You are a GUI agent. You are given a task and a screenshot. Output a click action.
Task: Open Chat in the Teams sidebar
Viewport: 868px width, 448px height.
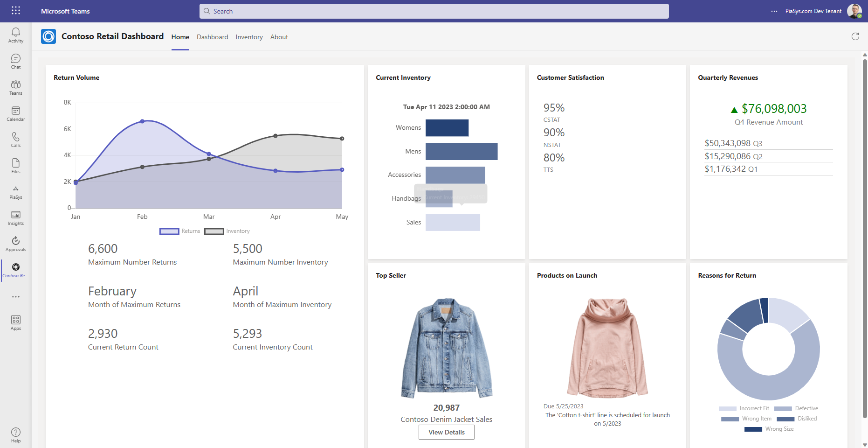16,61
